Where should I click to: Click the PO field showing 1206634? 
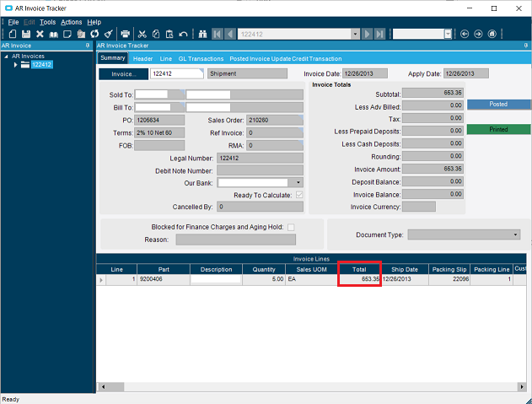click(x=159, y=120)
